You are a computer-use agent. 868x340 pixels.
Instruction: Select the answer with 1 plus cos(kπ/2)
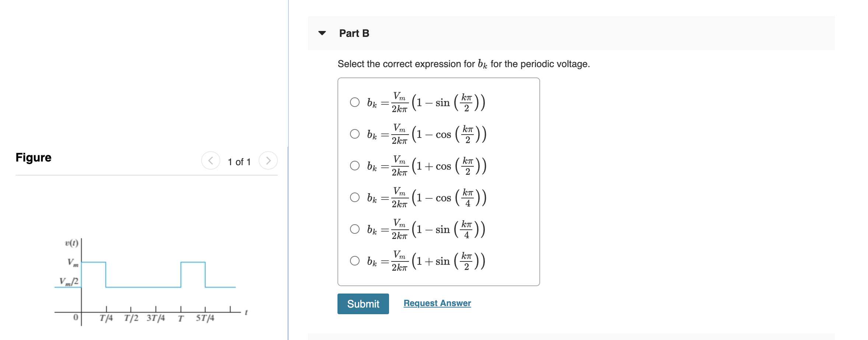click(354, 166)
